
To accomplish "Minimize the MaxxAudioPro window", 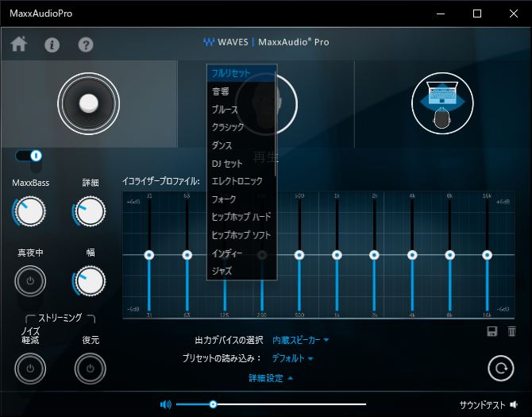I will pyautogui.click(x=441, y=14).
